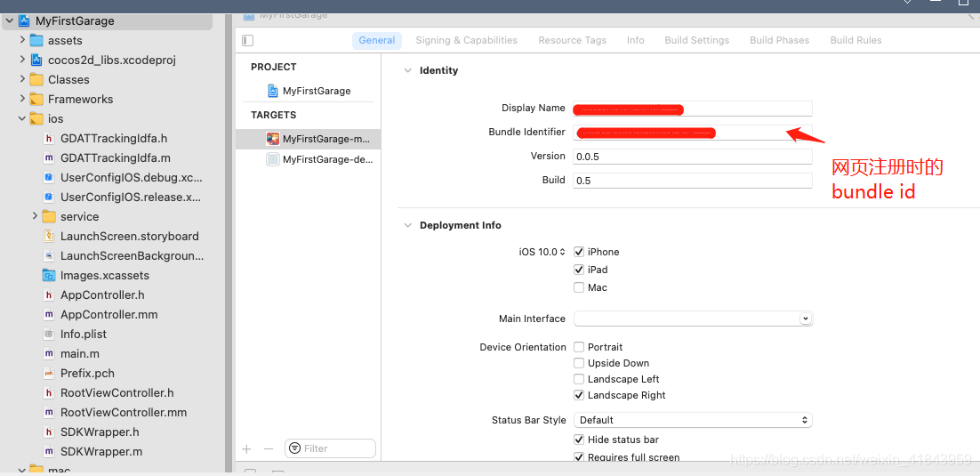Click the Images.xcassets catalog icon
This screenshot has width=980, height=476.
(x=49, y=275)
